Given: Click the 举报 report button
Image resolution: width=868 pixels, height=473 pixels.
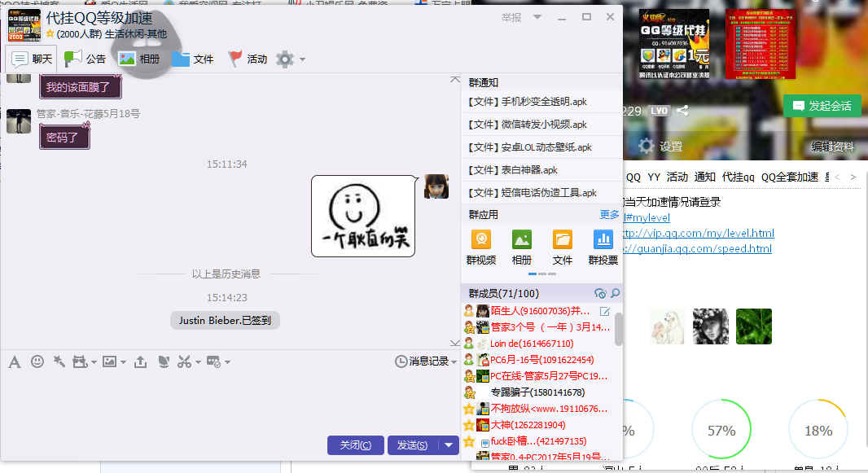Looking at the screenshot, I should (511, 18).
